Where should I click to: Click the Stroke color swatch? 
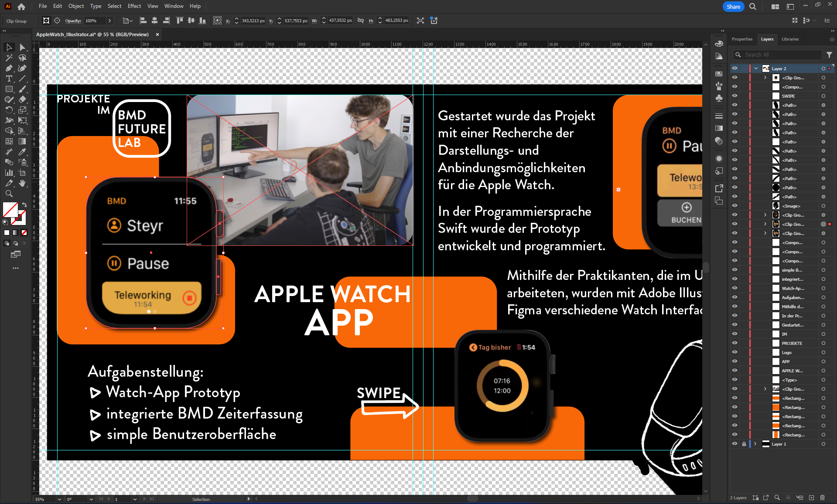(x=19, y=218)
